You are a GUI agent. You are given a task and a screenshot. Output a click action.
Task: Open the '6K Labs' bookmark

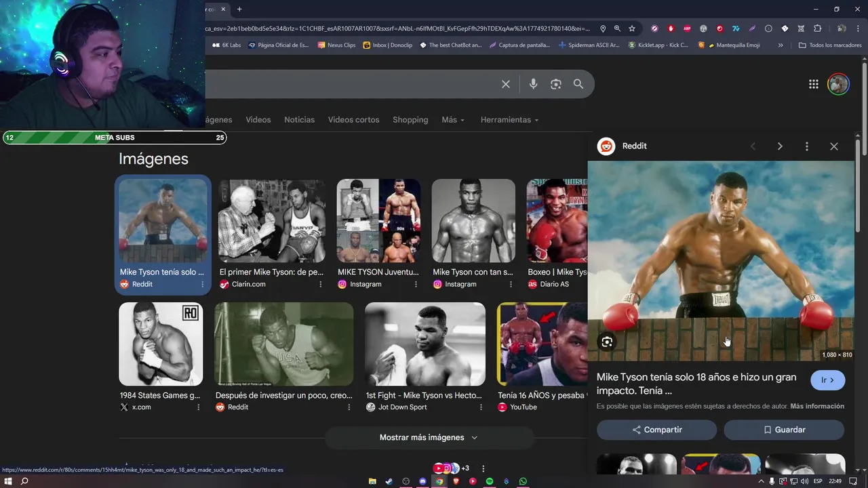(x=226, y=45)
